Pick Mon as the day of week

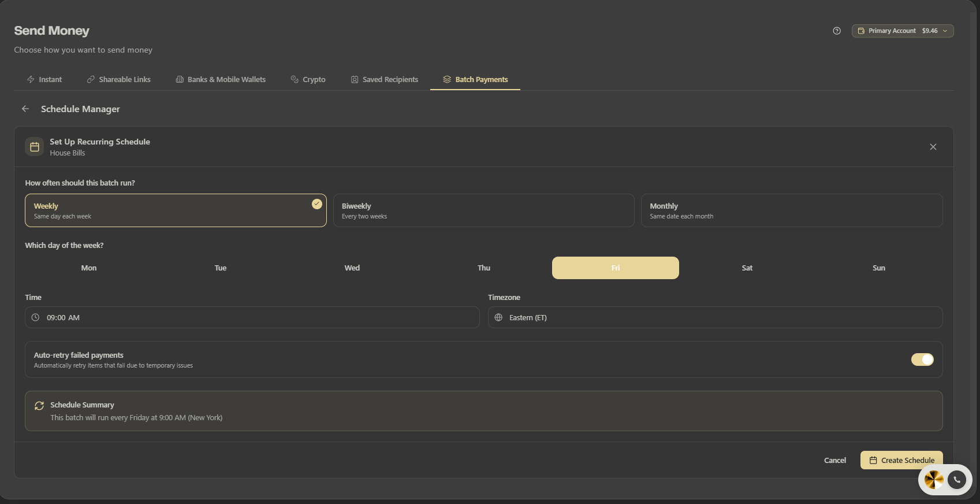(x=89, y=268)
